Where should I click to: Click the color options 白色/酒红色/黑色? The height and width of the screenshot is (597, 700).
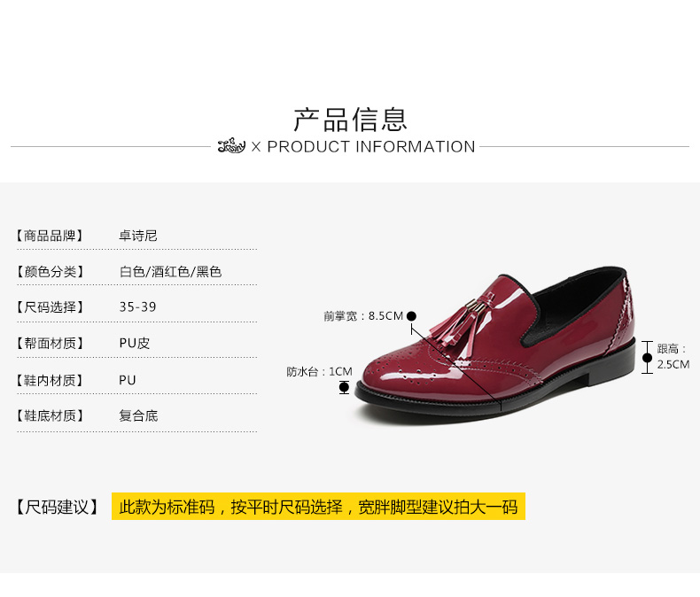point(170,271)
